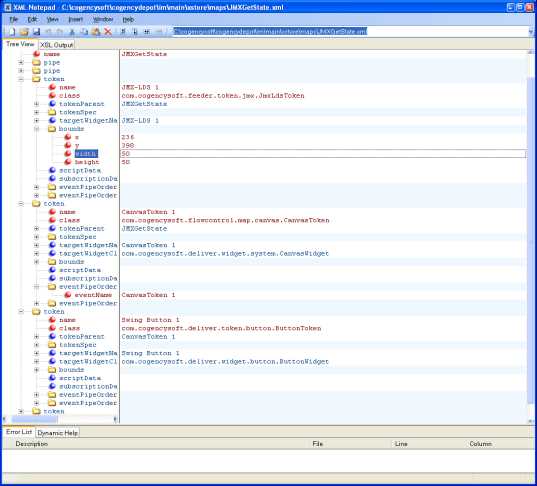Click the New document toolbar icon
This screenshot has width=537, height=486.
coord(12,32)
